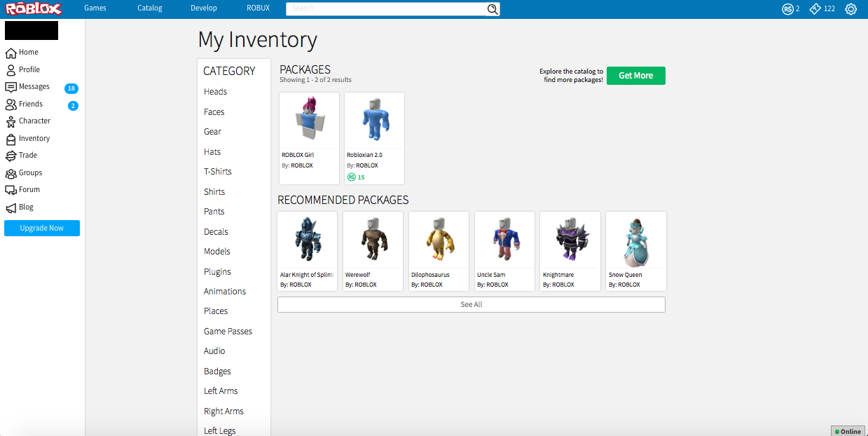This screenshot has width=868, height=436.
Task: Click the Snow Queen package title text
Action: [x=625, y=275]
